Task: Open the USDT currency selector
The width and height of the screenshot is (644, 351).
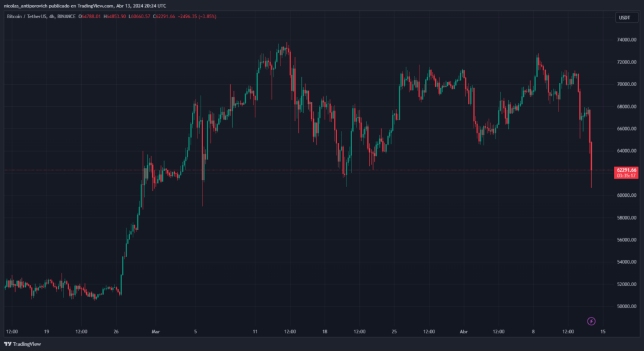Action: coord(626,18)
